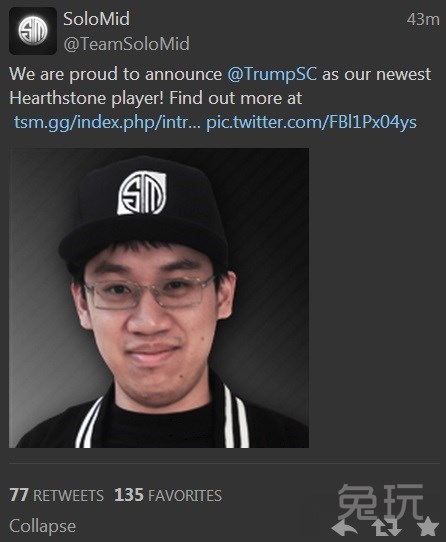This screenshot has height=542, width=446.
Task: Open the SoloMid display name profile
Action: pos(96,18)
